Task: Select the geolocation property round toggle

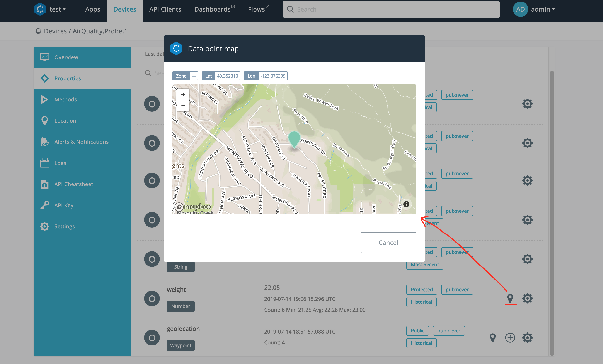Action: pos(152,338)
